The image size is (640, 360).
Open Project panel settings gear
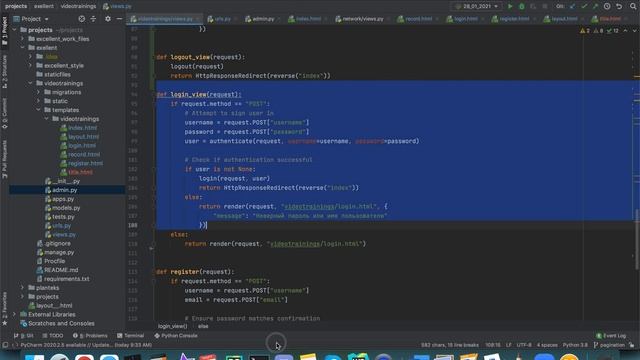(x=108, y=19)
